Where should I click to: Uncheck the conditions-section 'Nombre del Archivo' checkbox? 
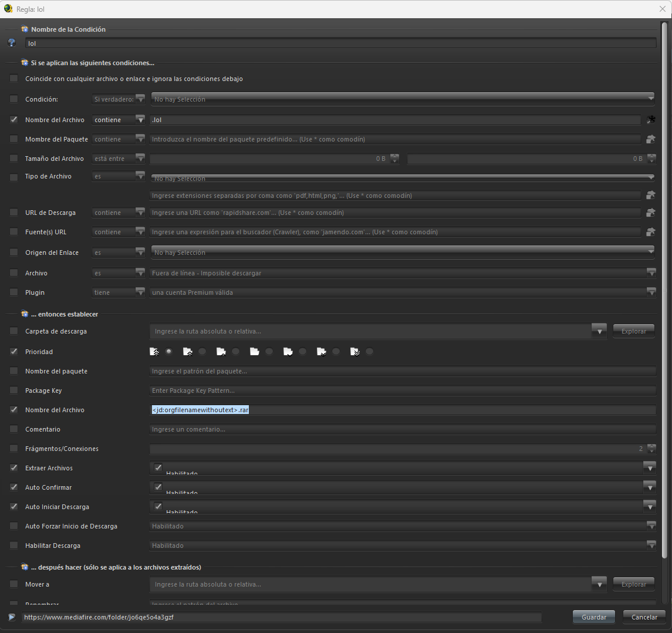click(x=13, y=120)
